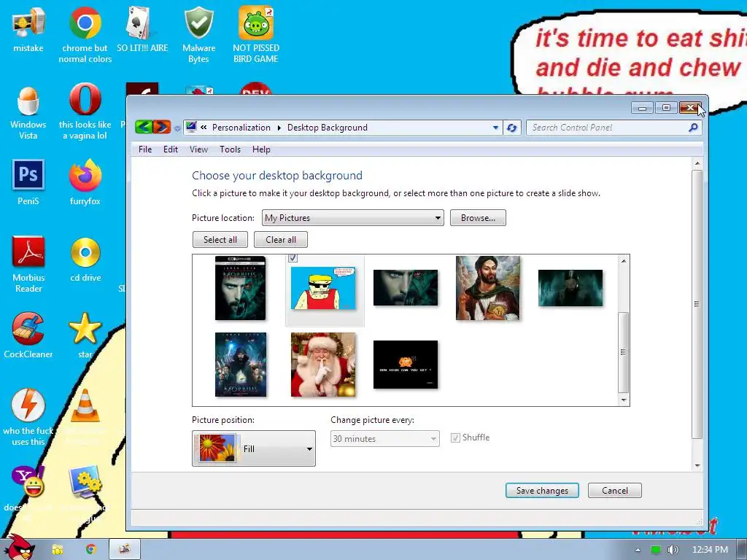747x560 pixels.
Task: Open the 'Change picture every' dropdown
Action: pyautogui.click(x=385, y=438)
